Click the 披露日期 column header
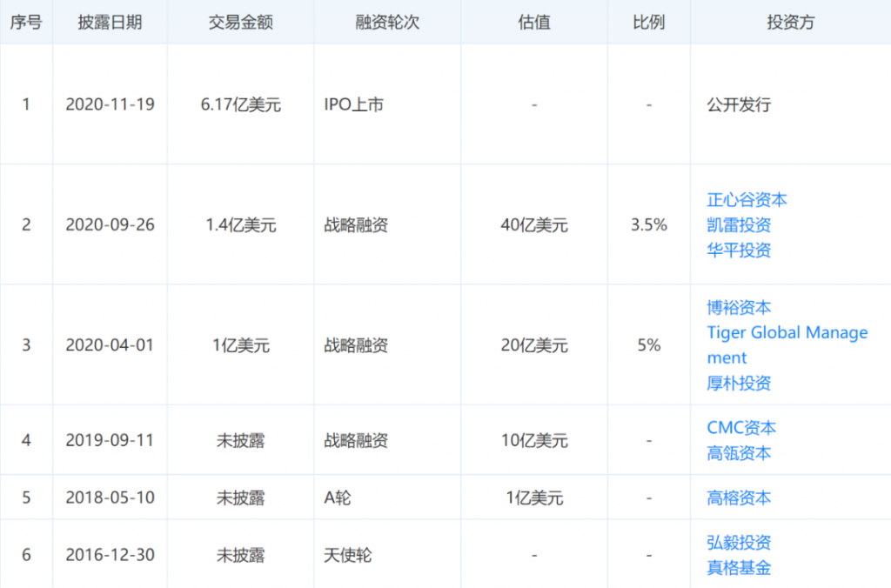This screenshot has width=891, height=588. (x=111, y=23)
